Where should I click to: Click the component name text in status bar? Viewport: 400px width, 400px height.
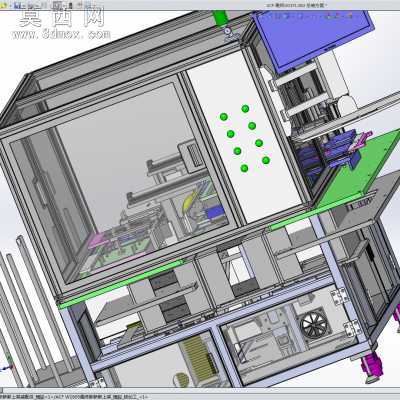pos(74,397)
